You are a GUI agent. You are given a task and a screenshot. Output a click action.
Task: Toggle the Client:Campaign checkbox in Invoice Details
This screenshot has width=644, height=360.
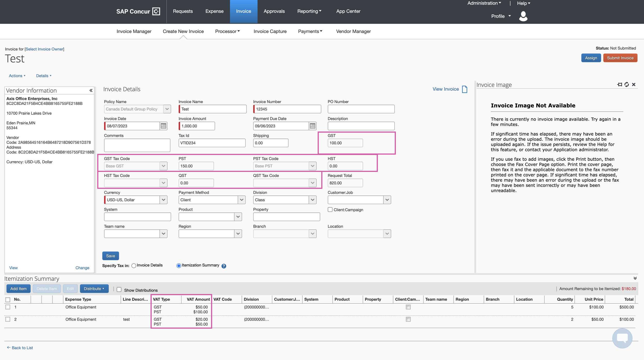[330, 210]
